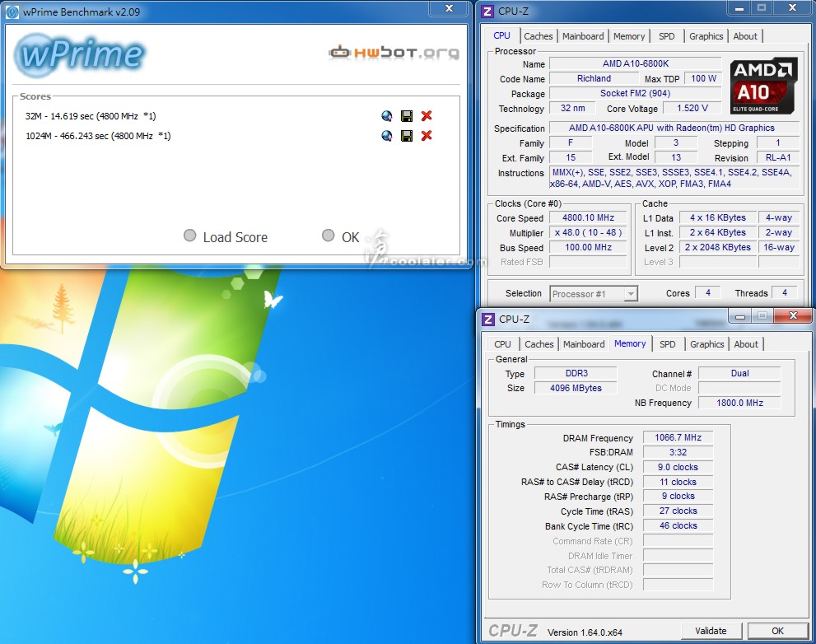Viewport: 816px width, 644px height.
Task: Open Caches tab in upper CPU-Z window
Action: tap(539, 36)
